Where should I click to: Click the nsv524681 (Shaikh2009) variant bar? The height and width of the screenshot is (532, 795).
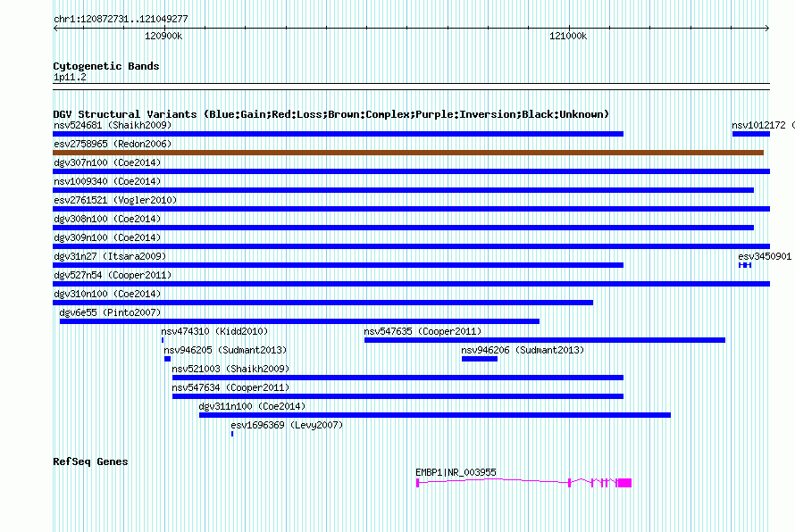[x=339, y=134]
